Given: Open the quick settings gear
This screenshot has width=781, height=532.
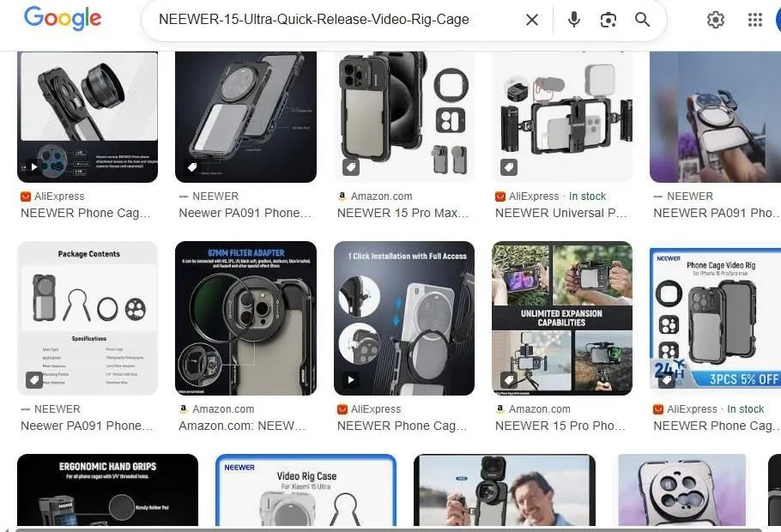Looking at the screenshot, I should point(716,19).
